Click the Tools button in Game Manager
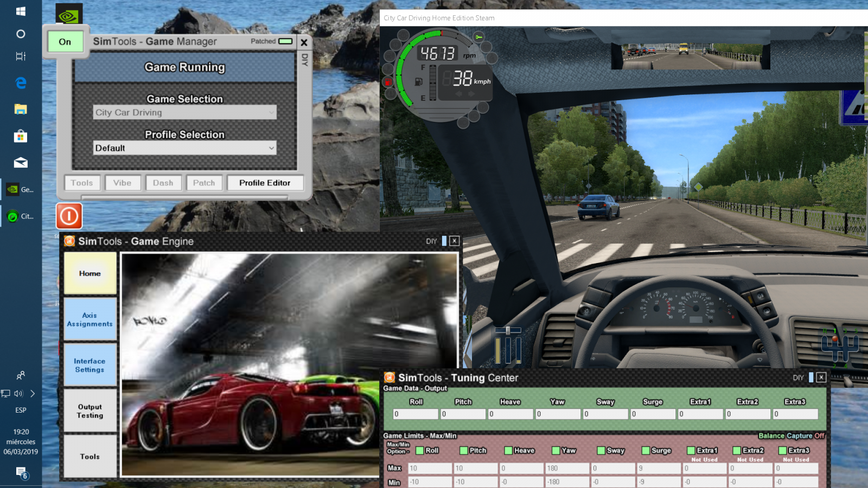This screenshot has width=868, height=488. point(82,183)
